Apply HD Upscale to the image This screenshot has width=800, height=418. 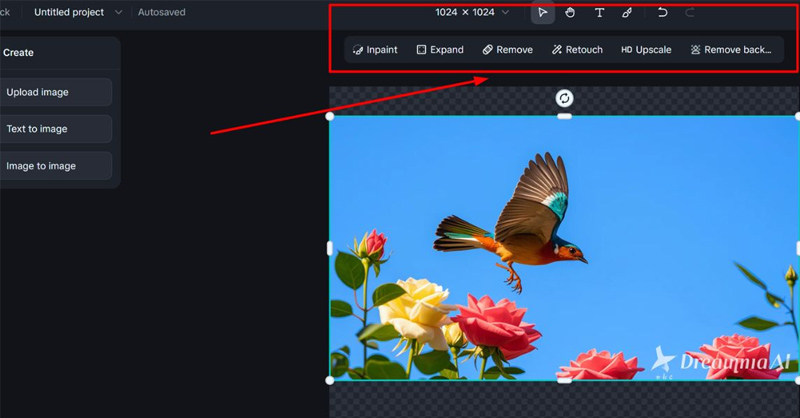tap(646, 50)
